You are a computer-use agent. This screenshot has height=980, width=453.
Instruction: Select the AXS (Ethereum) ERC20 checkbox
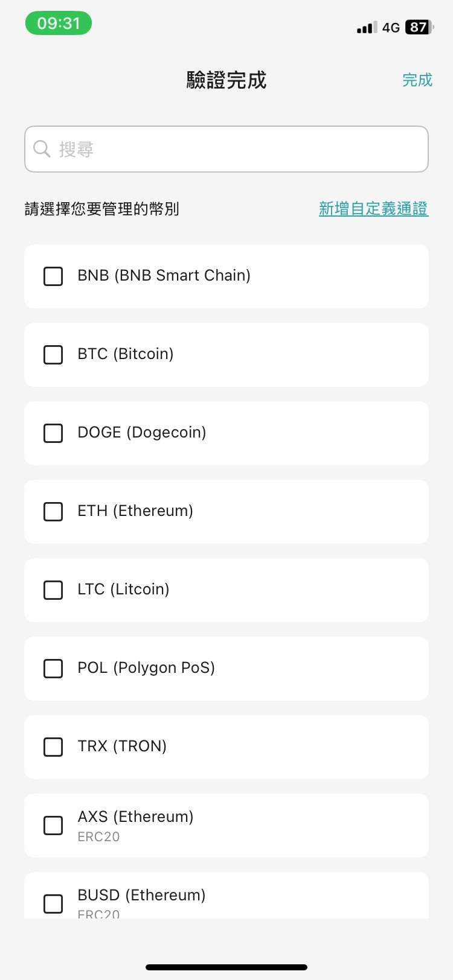tap(53, 826)
